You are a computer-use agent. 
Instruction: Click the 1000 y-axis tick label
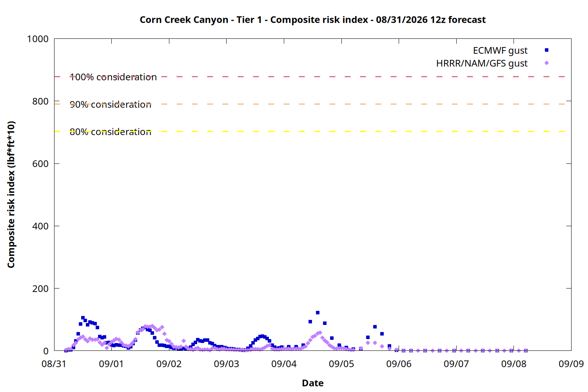pyautogui.click(x=38, y=39)
